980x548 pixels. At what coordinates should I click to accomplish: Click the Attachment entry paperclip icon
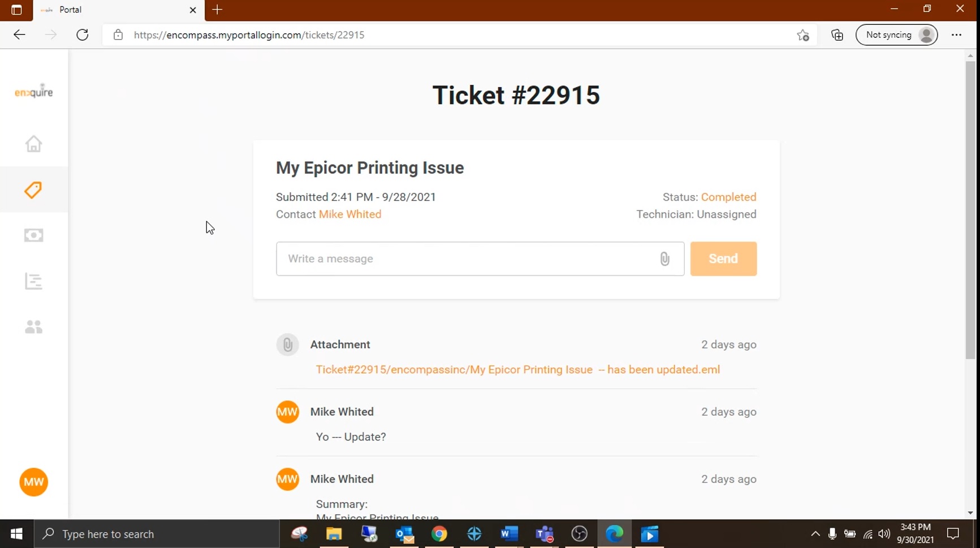[x=287, y=344]
